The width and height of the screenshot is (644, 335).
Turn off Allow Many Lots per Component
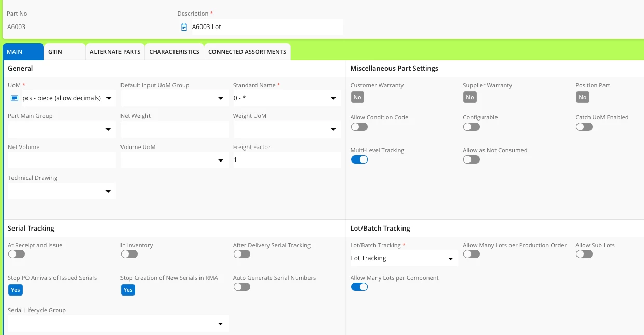359,287
